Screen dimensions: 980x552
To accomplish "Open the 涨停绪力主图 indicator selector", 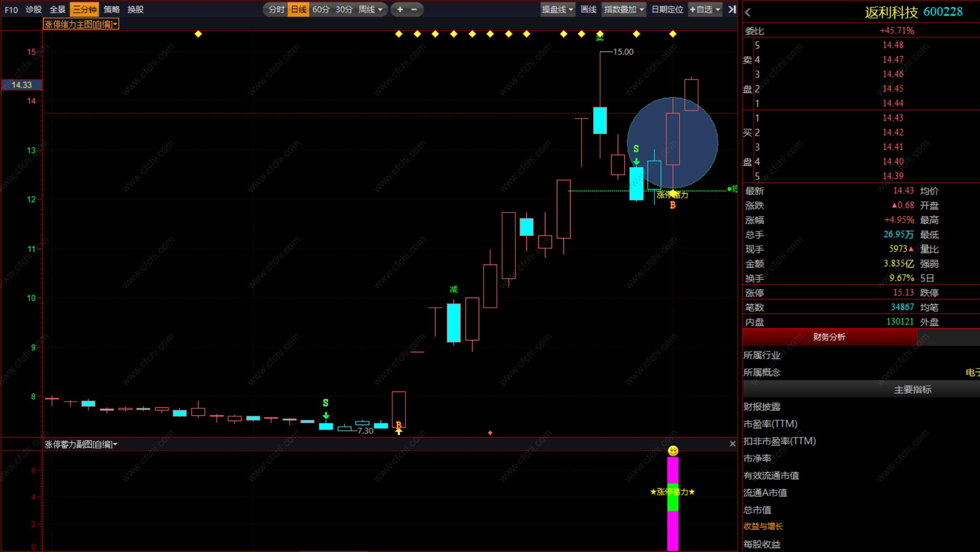I will coord(81,24).
